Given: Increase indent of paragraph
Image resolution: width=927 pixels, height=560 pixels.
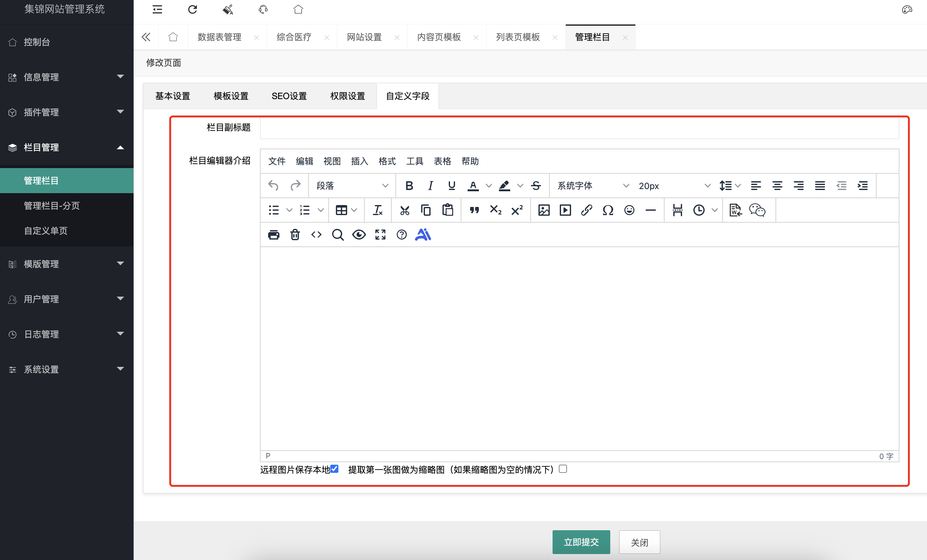Looking at the screenshot, I should coord(862,185).
